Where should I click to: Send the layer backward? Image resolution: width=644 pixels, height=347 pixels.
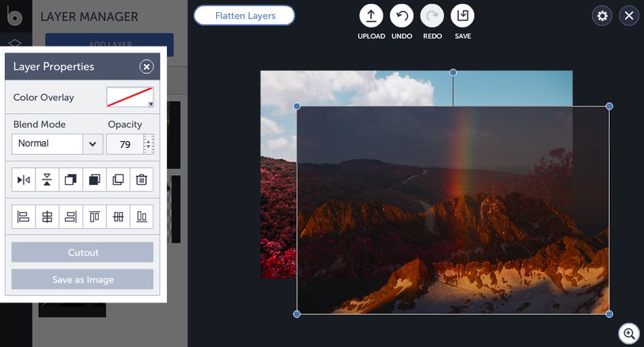94,179
